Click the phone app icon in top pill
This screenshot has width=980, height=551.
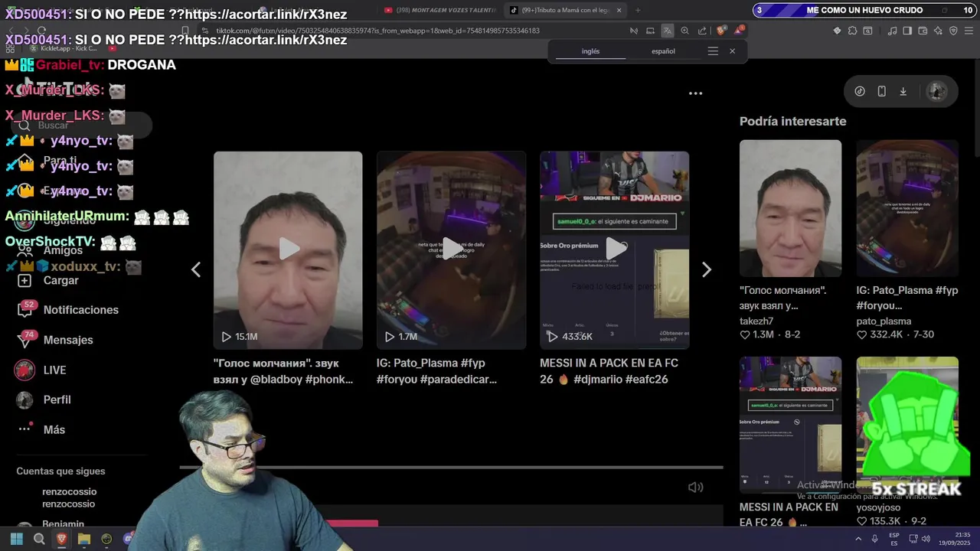[x=881, y=91]
